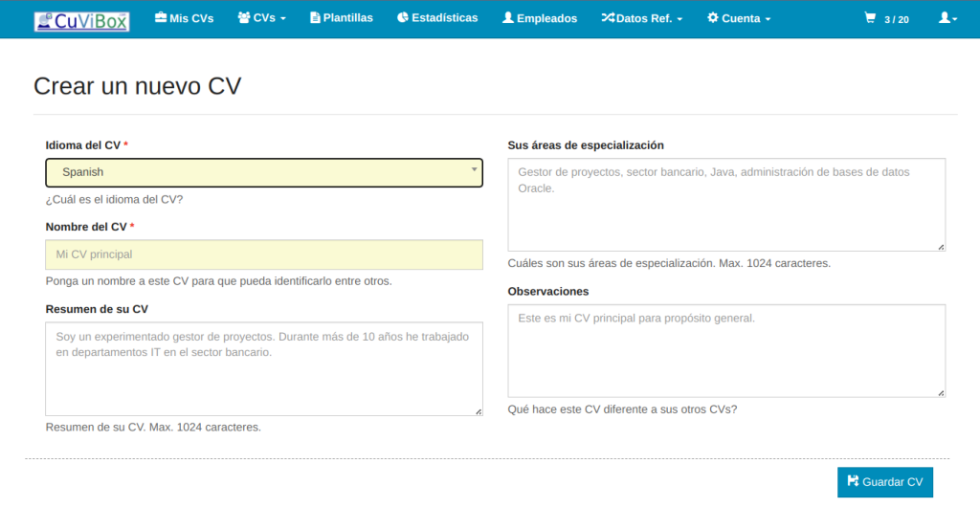Image resolution: width=980 pixels, height=508 pixels.
Task: Click the shopping cart icon
Action: [x=870, y=18]
